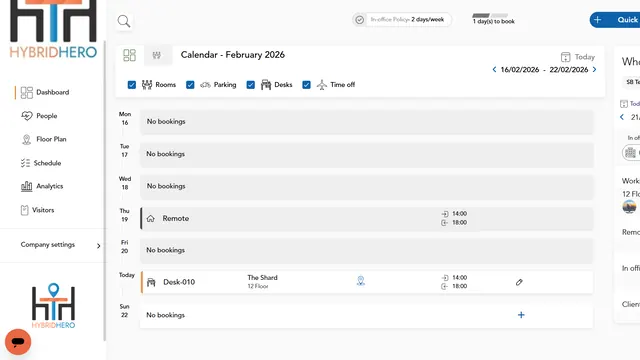This screenshot has width=640, height=360.
Task: Add booking on Sun 22 plus icon
Action: pos(521,315)
